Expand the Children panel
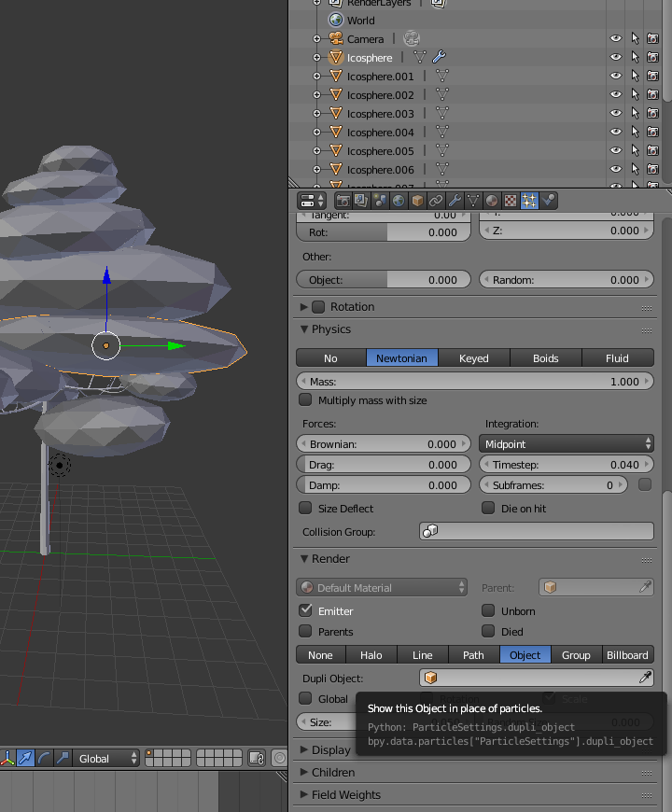Viewport: 672px width, 812px height. coord(304,772)
